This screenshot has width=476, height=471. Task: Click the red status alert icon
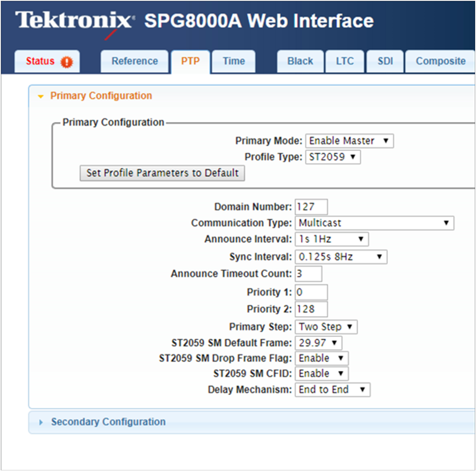point(67,62)
